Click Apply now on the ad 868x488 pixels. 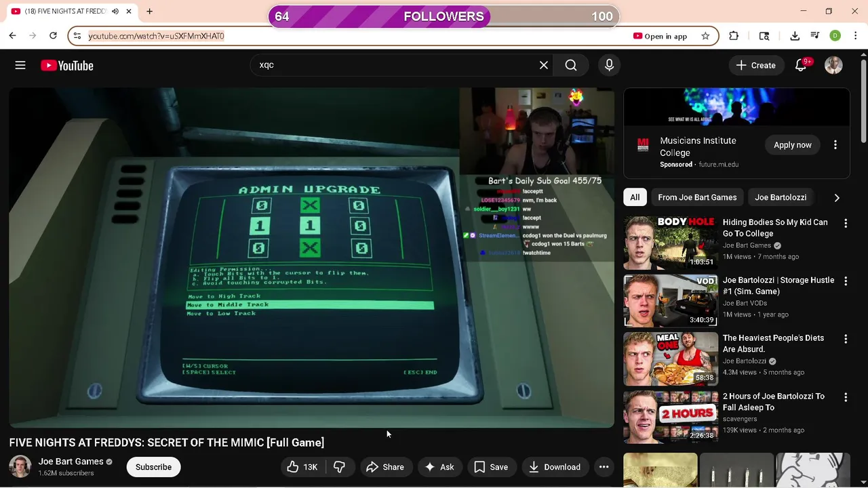(x=793, y=145)
